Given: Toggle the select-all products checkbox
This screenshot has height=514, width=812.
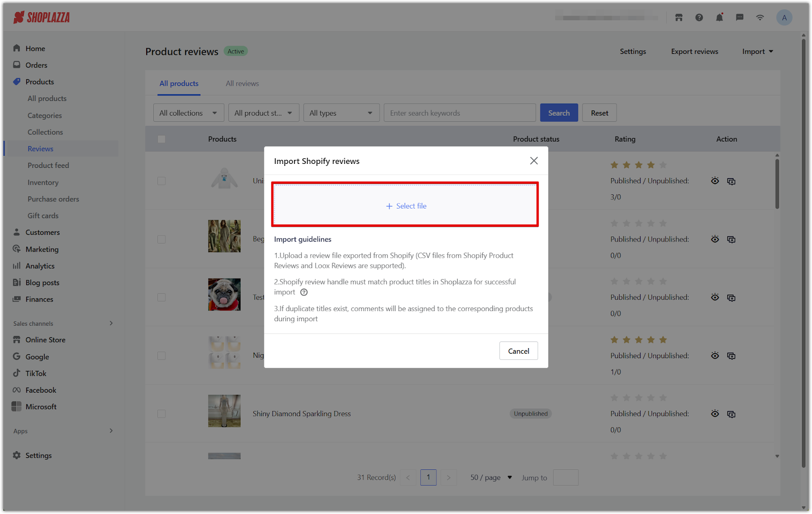Looking at the screenshot, I should [161, 139].
